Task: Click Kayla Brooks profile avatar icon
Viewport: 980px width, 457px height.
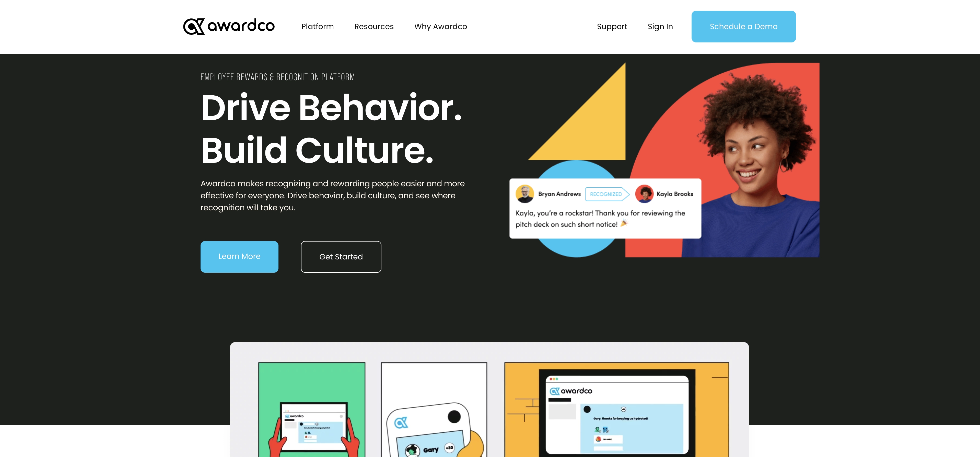Action: 645,193
